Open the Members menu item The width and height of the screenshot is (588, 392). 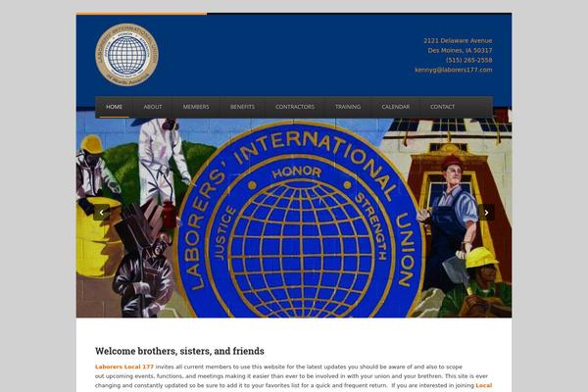pos(196,107)
